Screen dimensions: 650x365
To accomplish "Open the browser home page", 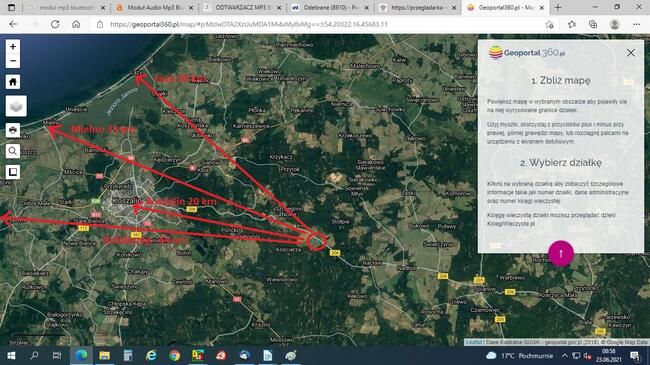I will 76,24.
